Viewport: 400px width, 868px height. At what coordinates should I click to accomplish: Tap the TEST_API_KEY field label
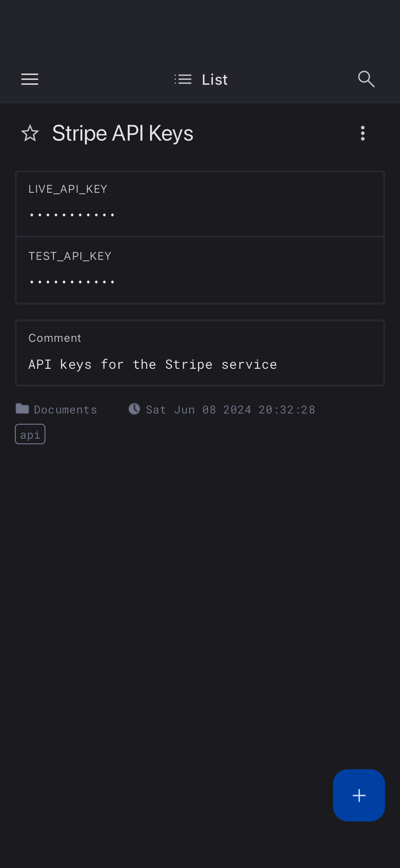tap(70, 256)
